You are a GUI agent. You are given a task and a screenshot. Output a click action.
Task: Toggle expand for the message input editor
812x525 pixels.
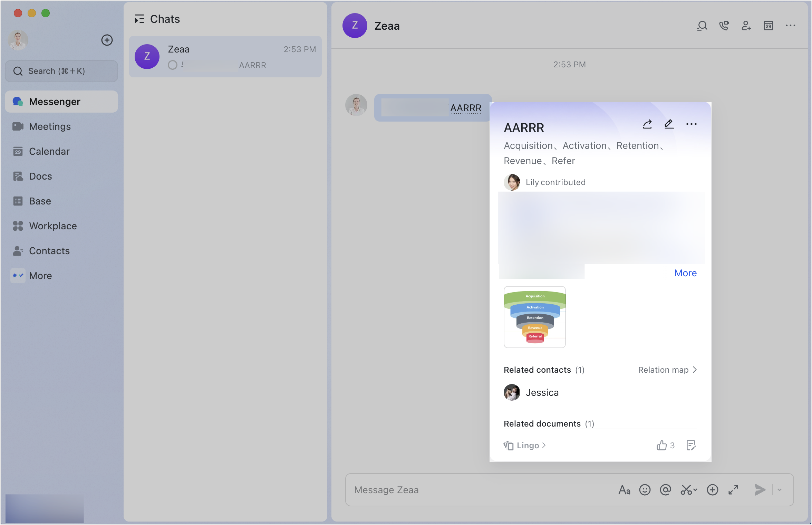pos(733,490)
